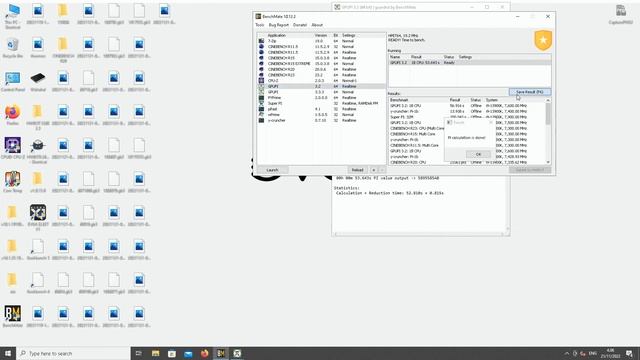
Task: Click the Save Result (F6) button
Action: (x=529, y=92)
